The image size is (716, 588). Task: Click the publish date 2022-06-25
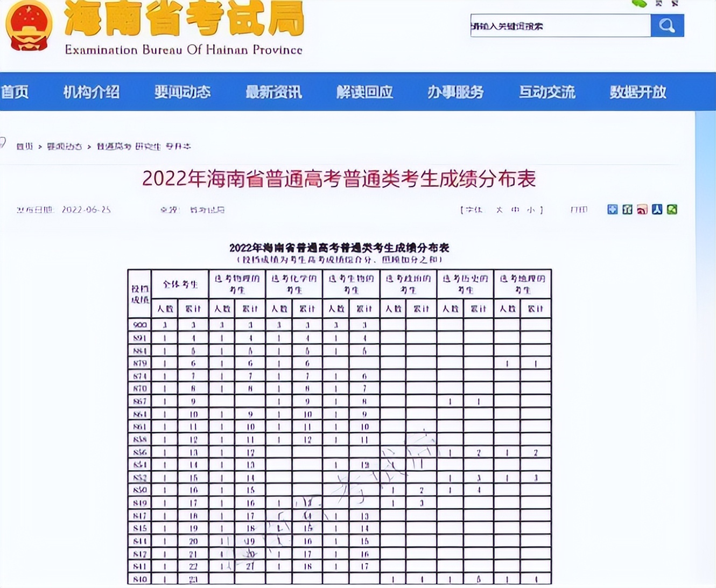(x=86, y=210)
